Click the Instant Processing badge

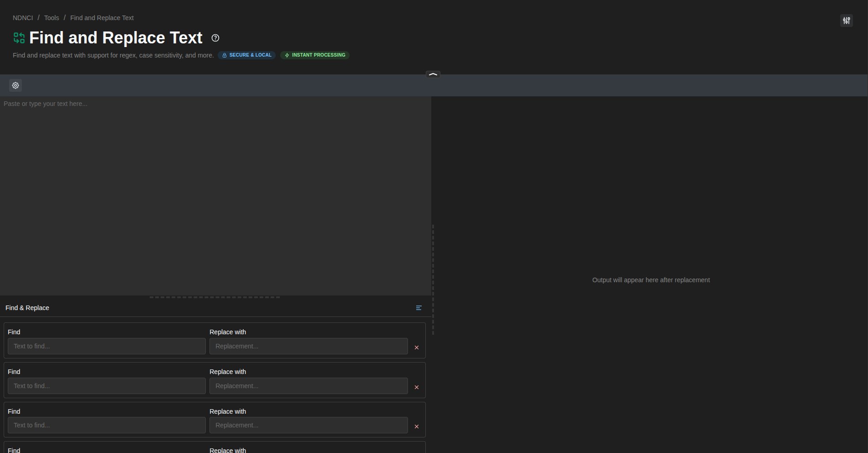point(315,55)
